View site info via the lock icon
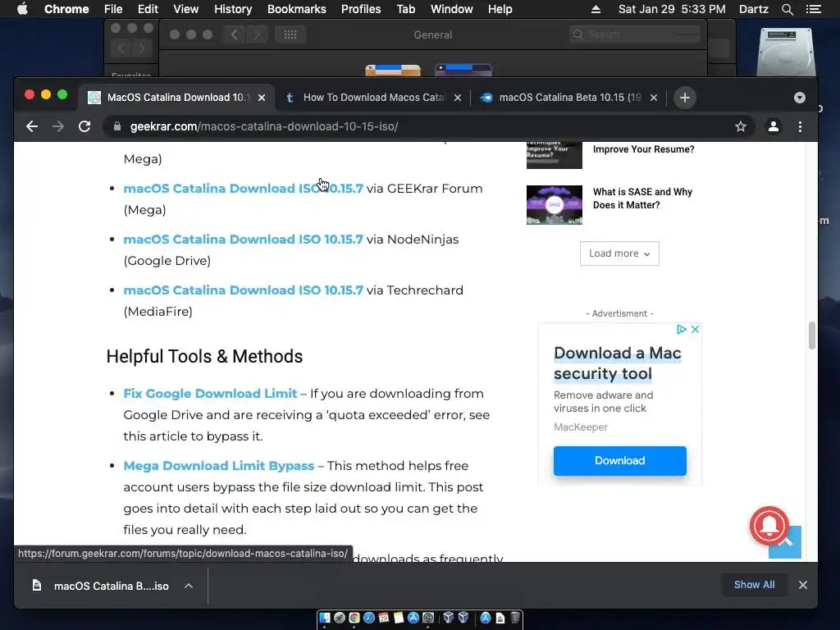Viewport: 840px width, 630px height. coord(117,126)
